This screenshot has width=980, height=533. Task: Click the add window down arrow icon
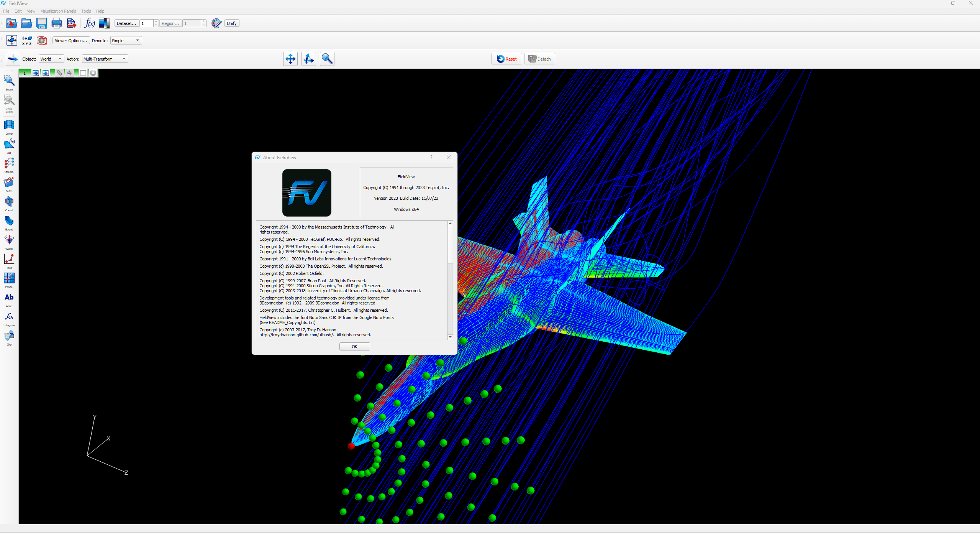pos(46,73)
